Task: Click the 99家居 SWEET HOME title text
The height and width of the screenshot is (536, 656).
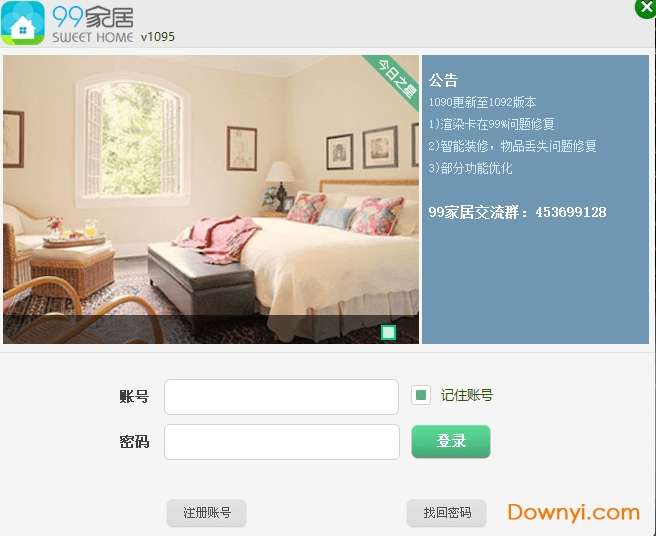Action: click(92, 24)
